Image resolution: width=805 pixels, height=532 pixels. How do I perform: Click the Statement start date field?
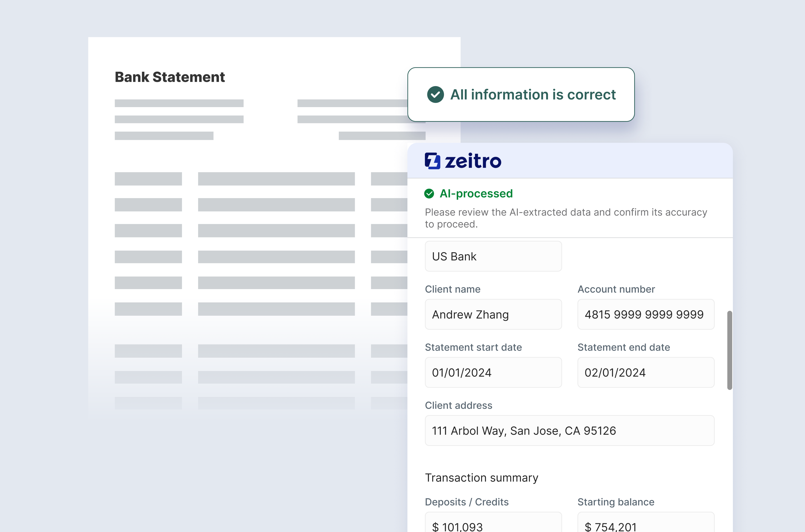pyautogui.click(x=493, y=372)
